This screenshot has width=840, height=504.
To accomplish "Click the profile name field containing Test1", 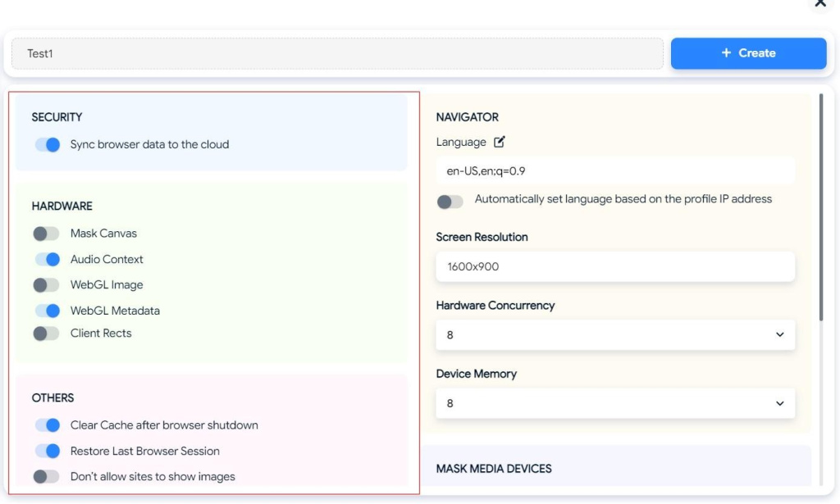I will (x=336, y=53).
